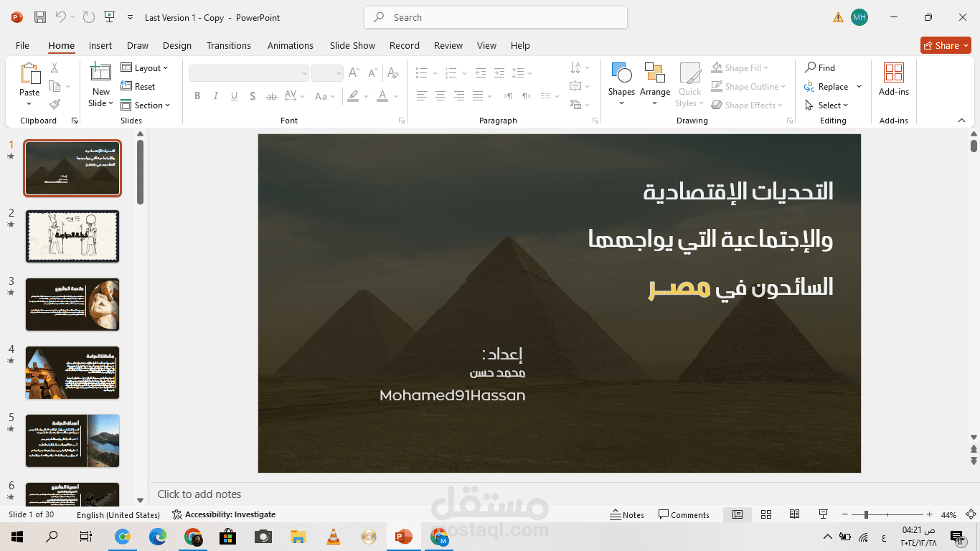Click Clear All Formatting icon
This screenshot has height=551, width=980.
point(392,73)
